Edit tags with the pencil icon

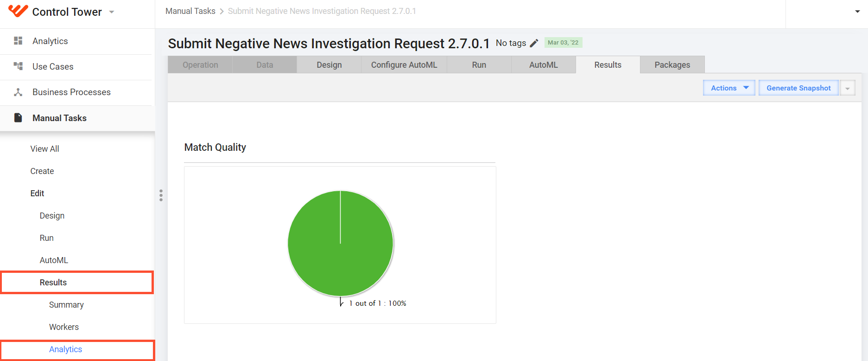click(534, 43)
